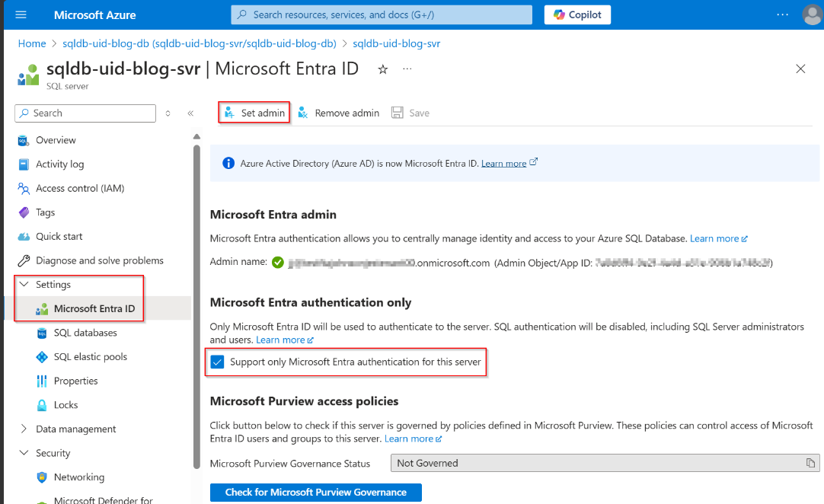Open Overview in the sidebar
824x504 pixels.
point(56,140)
